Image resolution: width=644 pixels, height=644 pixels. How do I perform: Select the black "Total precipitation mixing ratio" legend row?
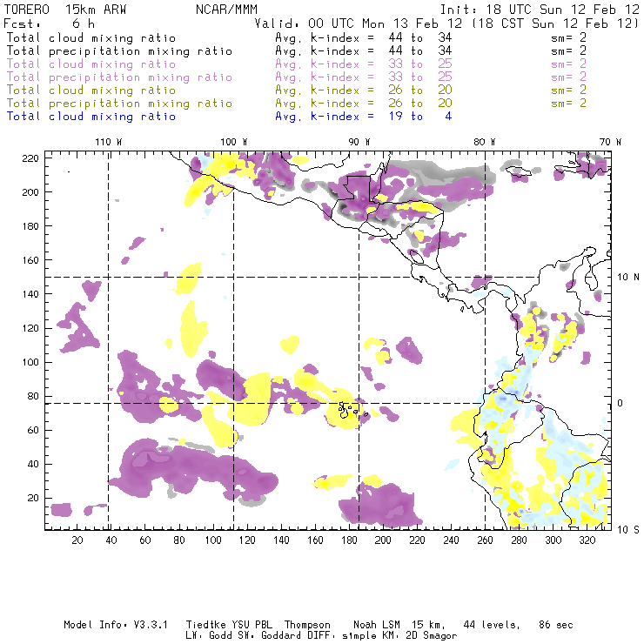click(x=119, y=51)
